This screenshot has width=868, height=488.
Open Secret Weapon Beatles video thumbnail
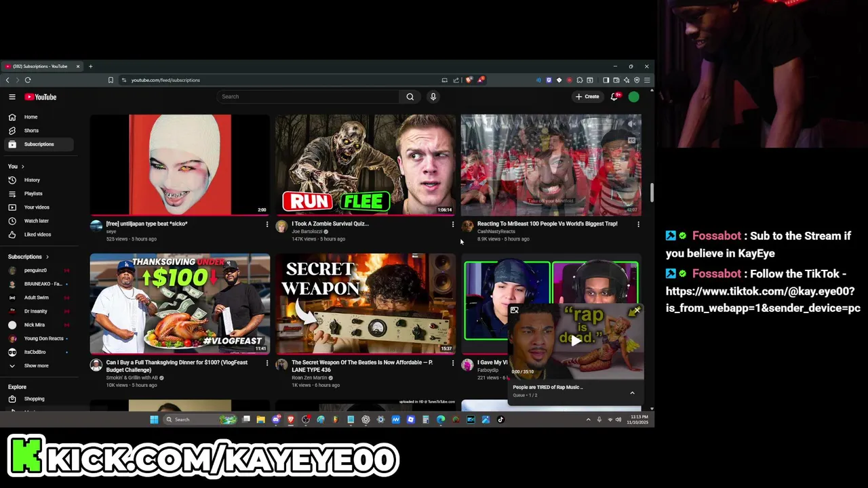pyautogui.click(x=366, y=304)
